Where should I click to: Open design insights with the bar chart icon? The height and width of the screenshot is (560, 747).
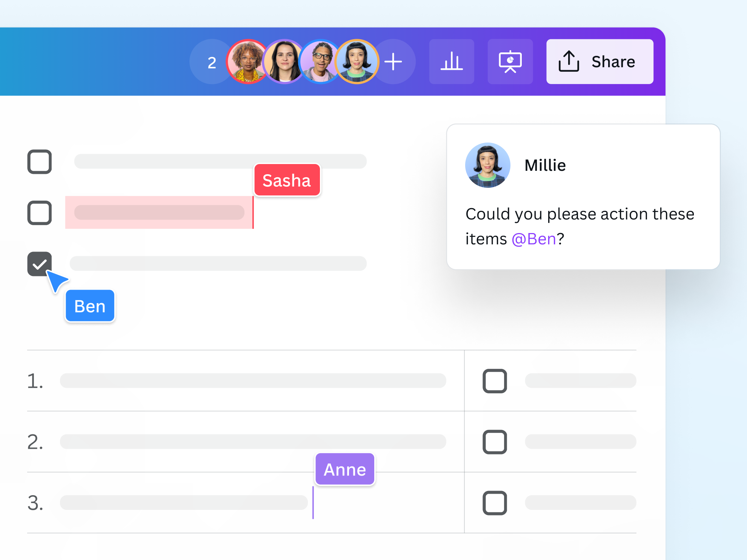point(452,61)
